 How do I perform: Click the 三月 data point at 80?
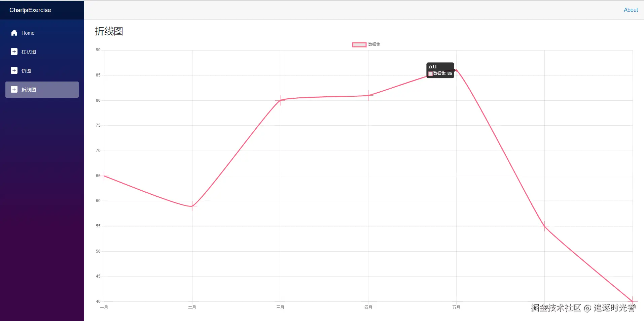coord(280,100)
